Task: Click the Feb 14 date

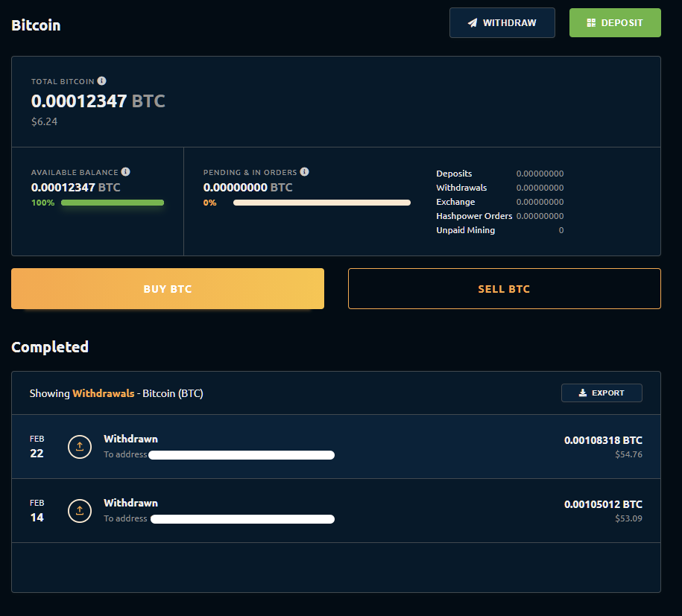Action: click(37, 511)
